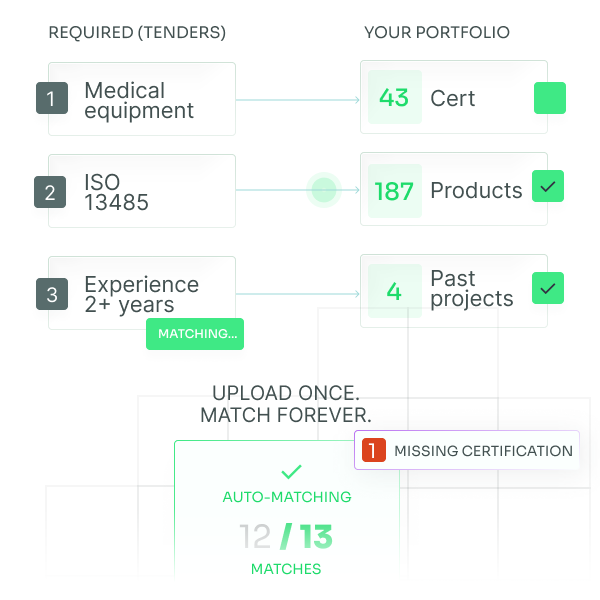
Task: Toggle the checked box next to Products
Action: pos(548,186)
